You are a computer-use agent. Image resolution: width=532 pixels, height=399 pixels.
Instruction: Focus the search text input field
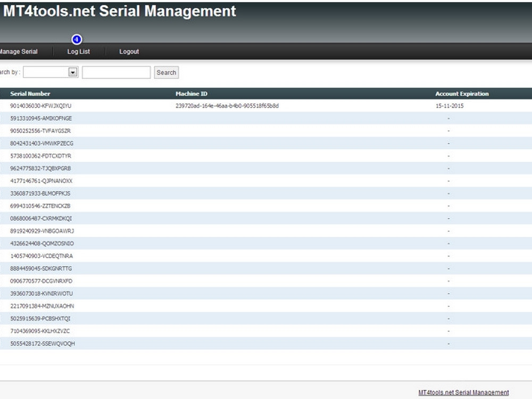click(x=116, y=72)
